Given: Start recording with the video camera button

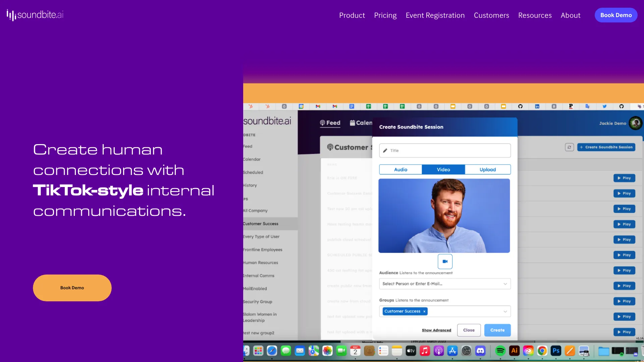Looking at the screenshot, I should [445, 261].
